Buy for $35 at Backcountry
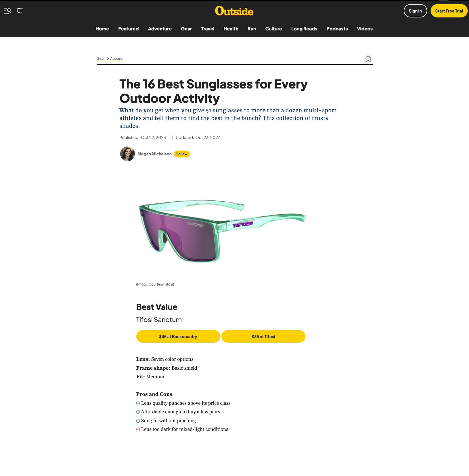This screenshot has width=469, height=476. [x=178, y=336]
